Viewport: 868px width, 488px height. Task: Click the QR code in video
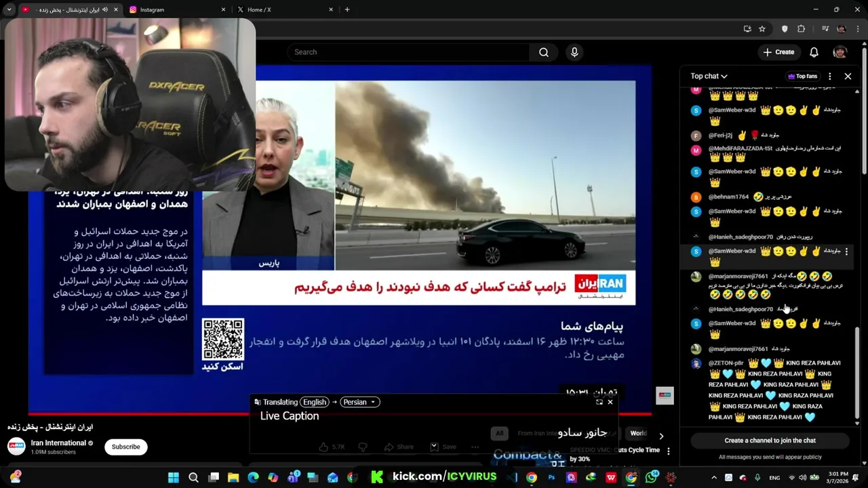tap(222, 340)
